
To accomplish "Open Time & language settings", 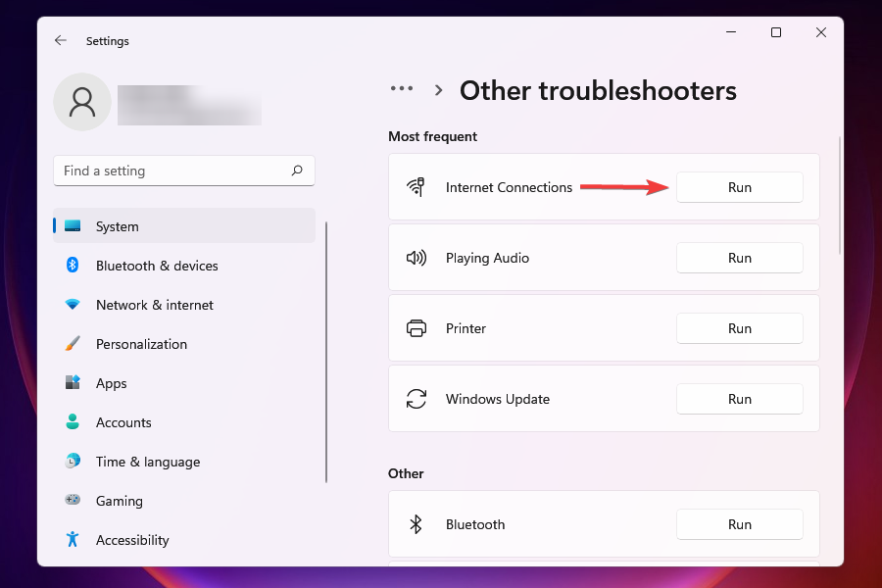I will pyautogui.click(x=184, y=462).
